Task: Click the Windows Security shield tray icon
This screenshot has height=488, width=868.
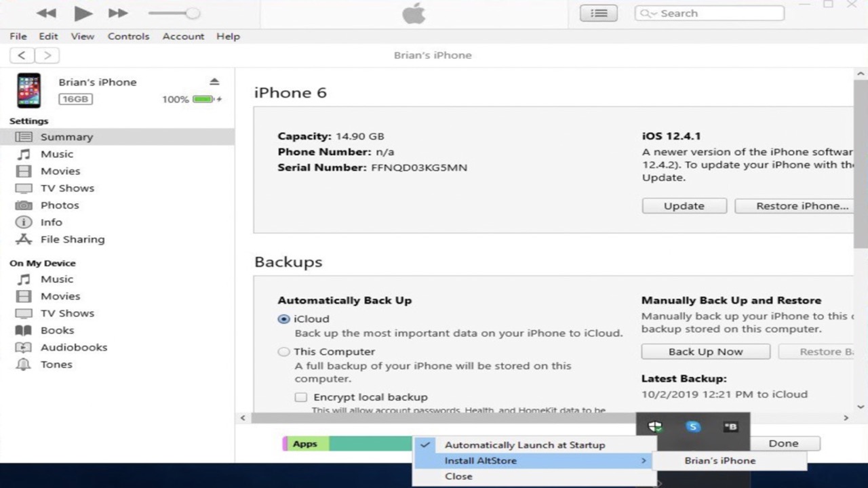Action: tap(655, 426)
